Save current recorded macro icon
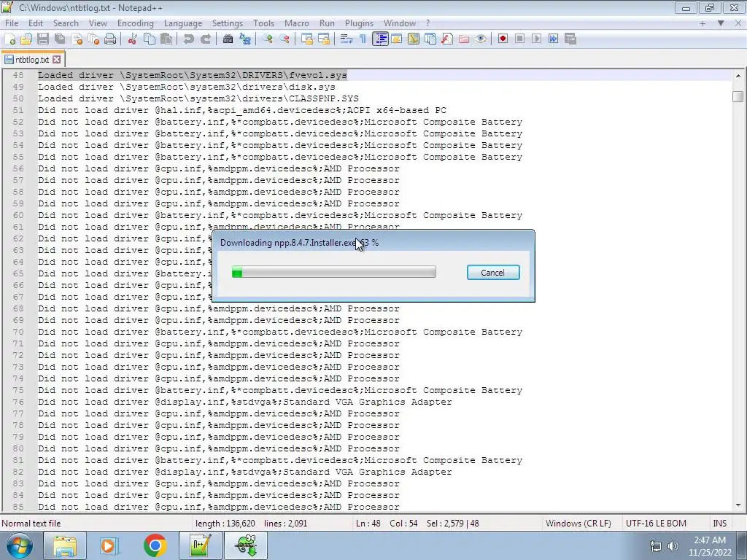Viewport: 747px width, 560px height. coord(570,39)
